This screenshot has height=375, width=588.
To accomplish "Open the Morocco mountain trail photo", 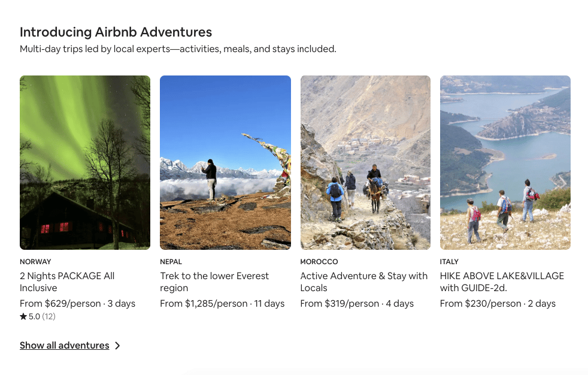I will 365,162.
